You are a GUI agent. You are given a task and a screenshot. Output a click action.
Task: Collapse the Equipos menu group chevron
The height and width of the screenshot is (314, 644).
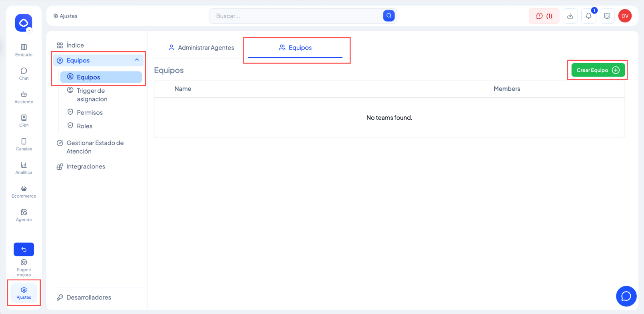click(x=137, y=60)
